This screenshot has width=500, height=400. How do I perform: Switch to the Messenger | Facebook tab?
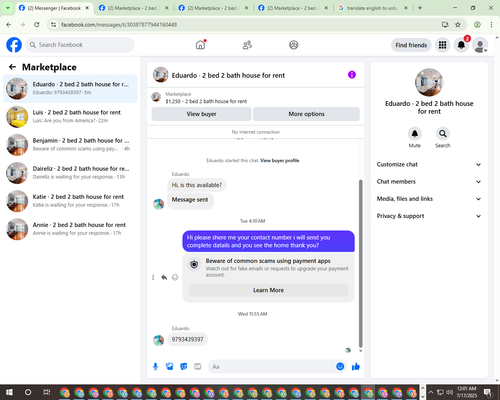coord(54,8)
